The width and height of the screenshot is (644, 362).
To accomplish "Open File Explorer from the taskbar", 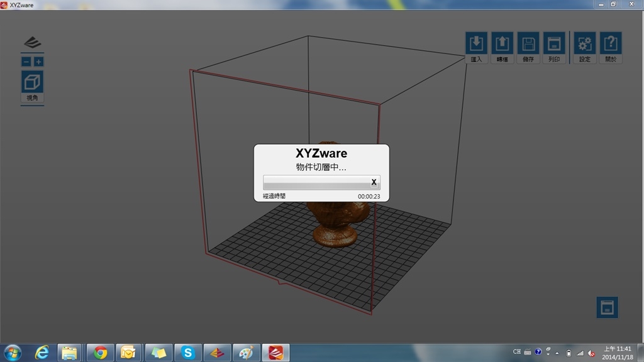I will click(x=69, y=353).
